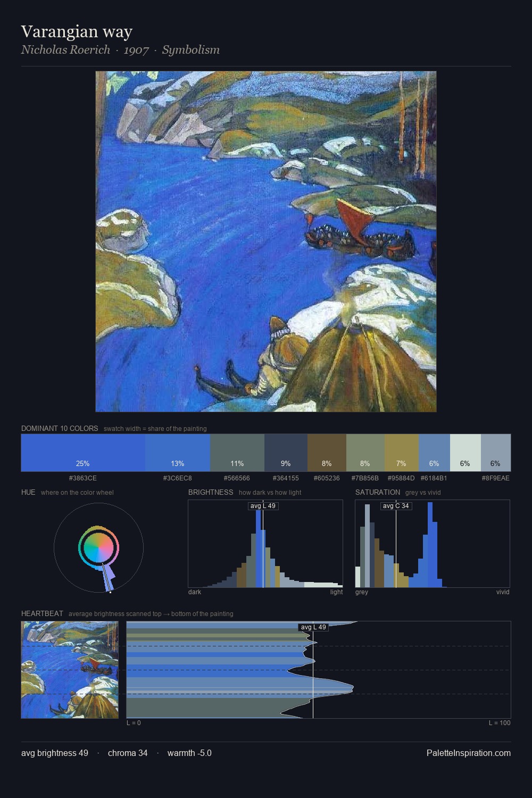532x798 pixels.
Task: Click the 'warmth -5.0' footer stat
Action: (189, 753)
